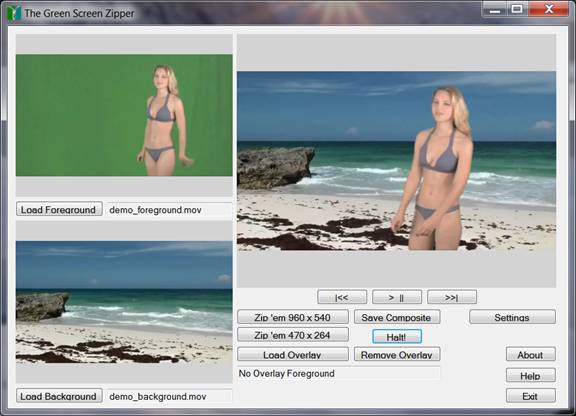
Task: Load a foreground video file
Action: pyautogui.click(x=59, y=209)
